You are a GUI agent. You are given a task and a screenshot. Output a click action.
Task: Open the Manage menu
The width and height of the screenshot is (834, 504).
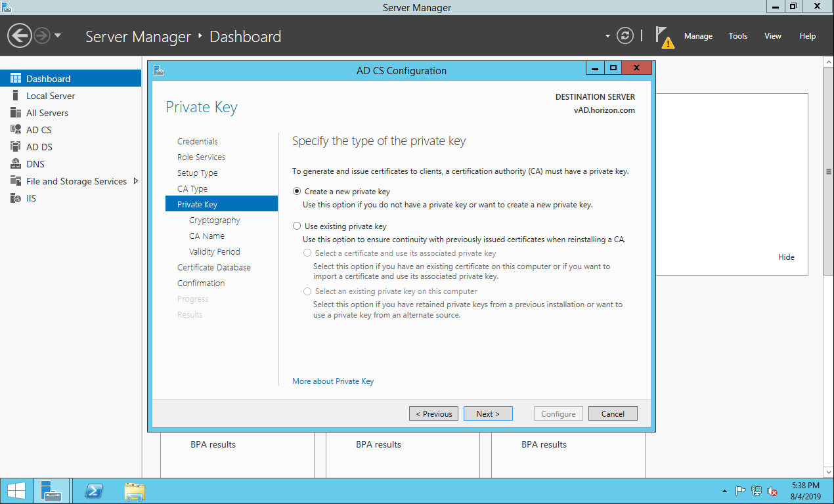point(698,36)
